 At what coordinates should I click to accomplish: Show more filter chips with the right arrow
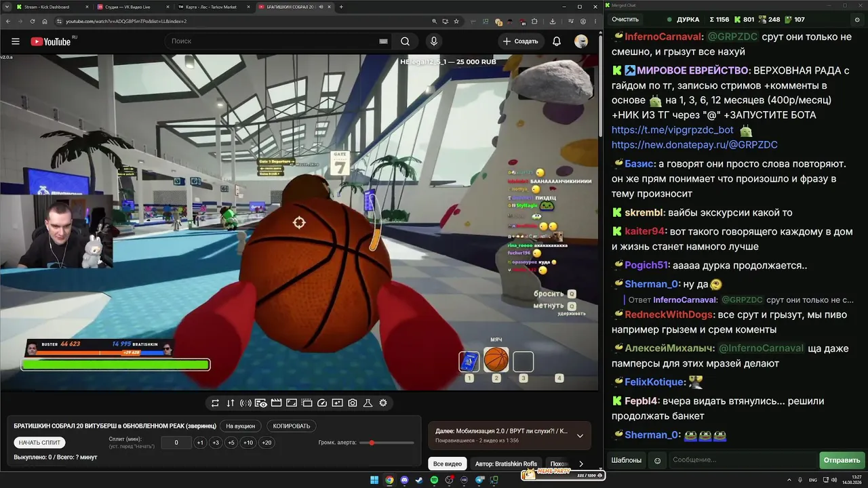pos(581,464)
